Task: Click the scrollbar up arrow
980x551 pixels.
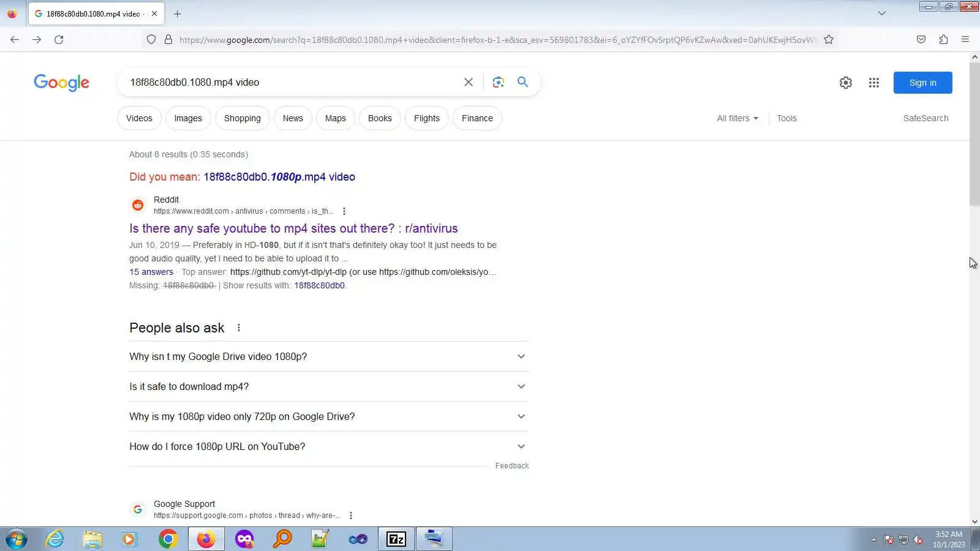Action: tap(974, 57)
